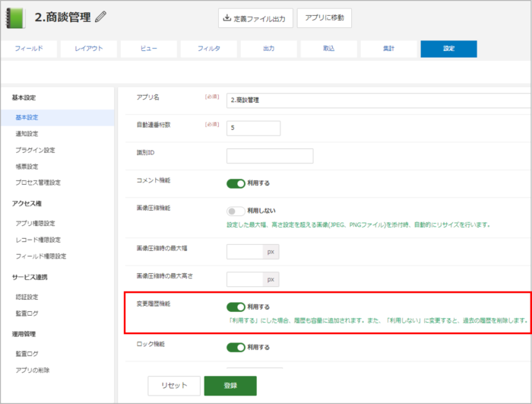
Task: Toggle the コメント機能 switch
Action: (x=236, y=183)
